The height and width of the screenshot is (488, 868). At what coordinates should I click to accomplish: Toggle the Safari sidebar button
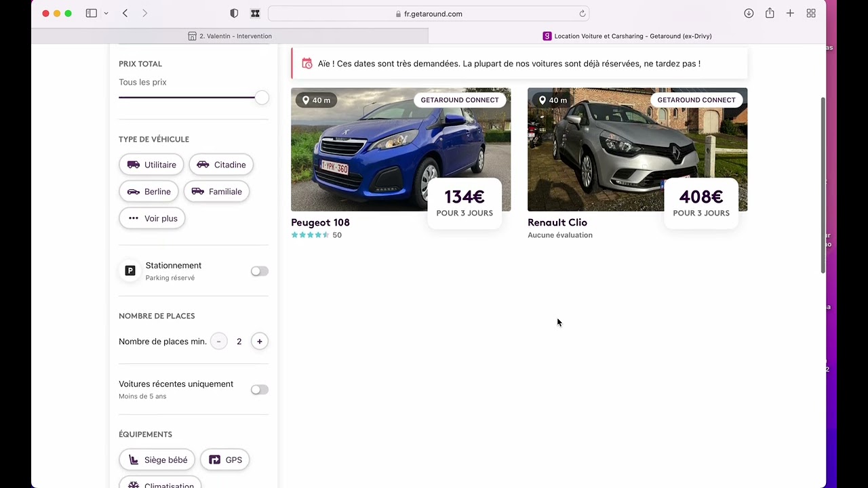point(91,14)
